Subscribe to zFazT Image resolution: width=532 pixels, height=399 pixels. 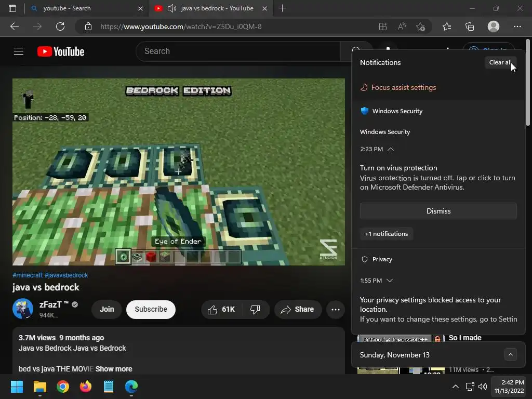(x=151, y=310)
